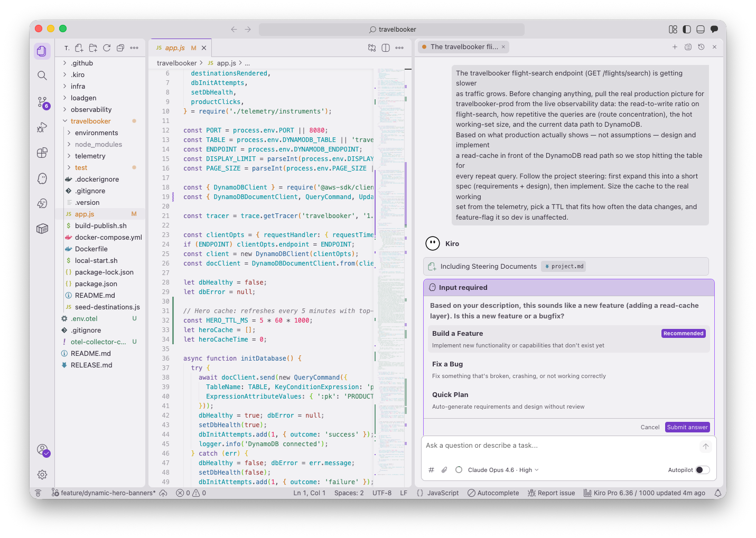Open seed-destinations.js file
Image resolution: width=756 pixels, height=538 pixels.
[x=100, y=307]
